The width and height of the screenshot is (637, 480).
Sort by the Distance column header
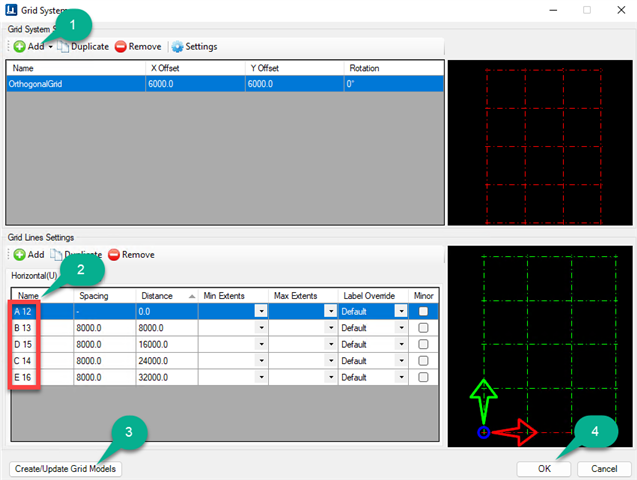tap(167, 296)
